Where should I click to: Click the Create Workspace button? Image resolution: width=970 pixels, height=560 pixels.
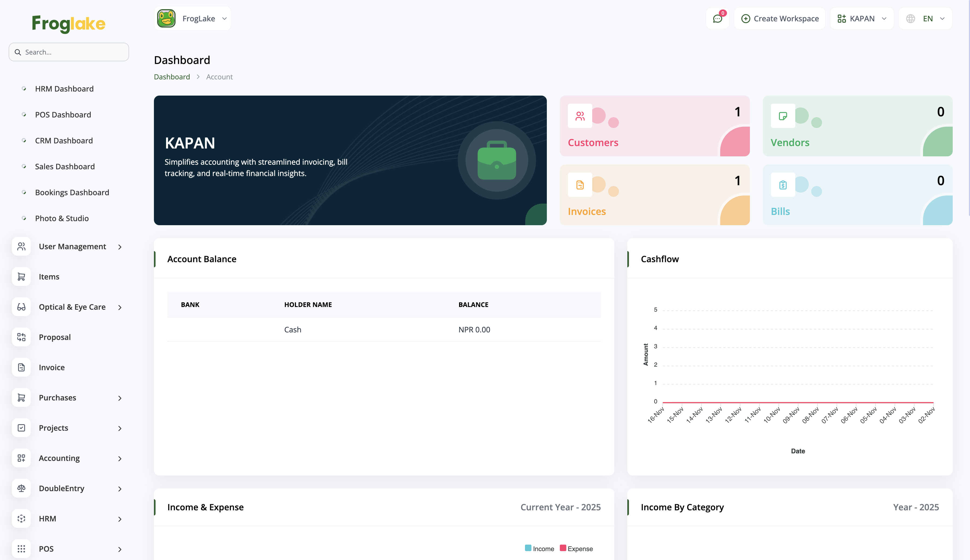(780, 18)
